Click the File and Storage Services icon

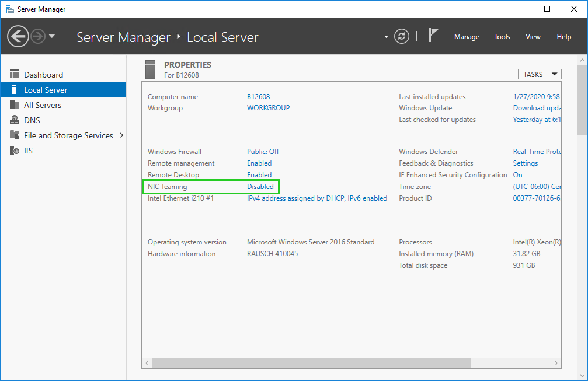click(15, 135)
